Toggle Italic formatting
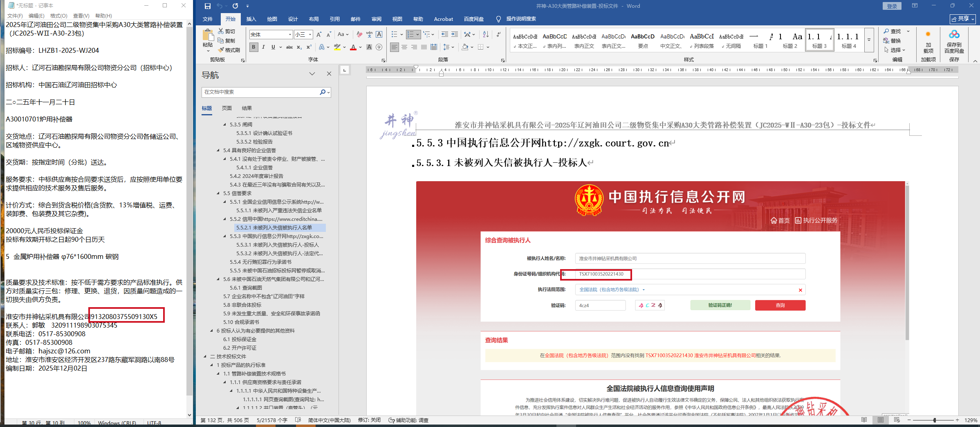The height and width of the screenshot is (427, 980). 263,47
